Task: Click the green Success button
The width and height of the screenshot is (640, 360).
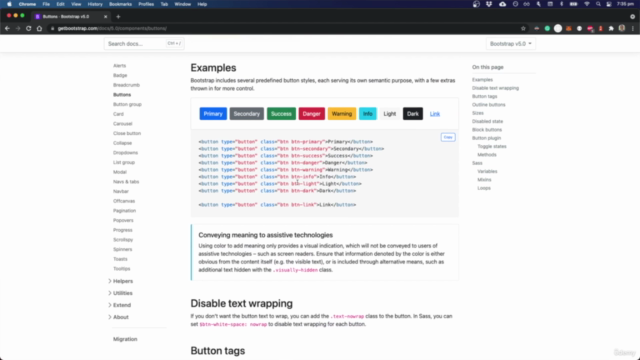Action: pos(281,114)
